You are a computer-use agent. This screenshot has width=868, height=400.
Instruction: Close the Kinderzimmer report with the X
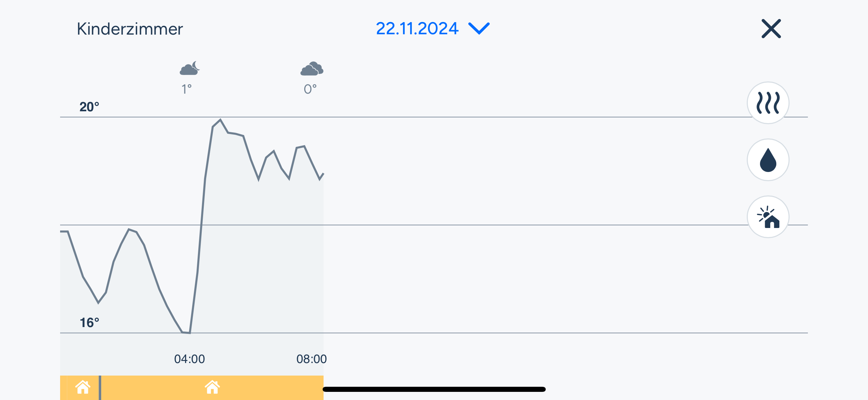(x=771, y=28)
